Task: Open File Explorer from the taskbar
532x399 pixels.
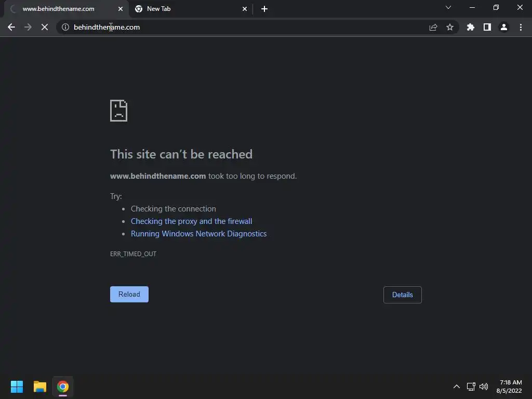Action: point(39,387)
